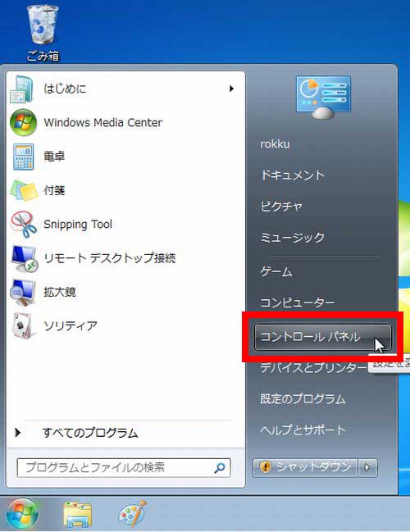Open 既定のプログラム

click(303, 398)
